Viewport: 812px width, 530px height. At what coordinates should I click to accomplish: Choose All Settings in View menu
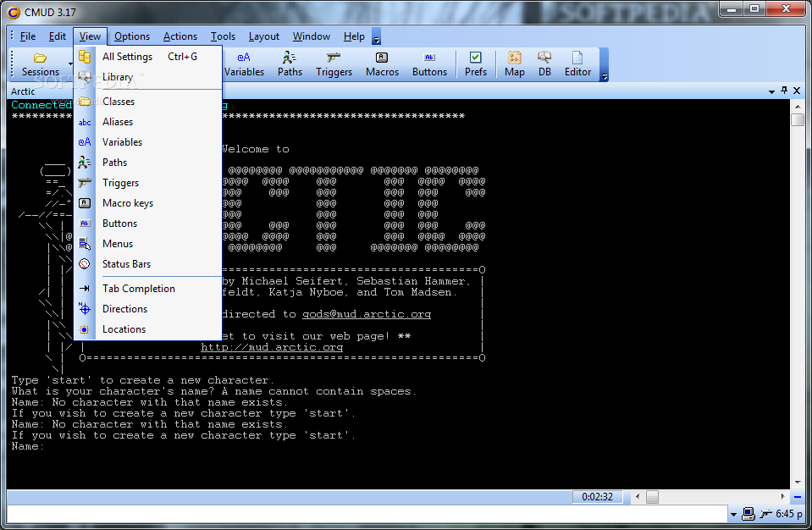tap(148, 57)
